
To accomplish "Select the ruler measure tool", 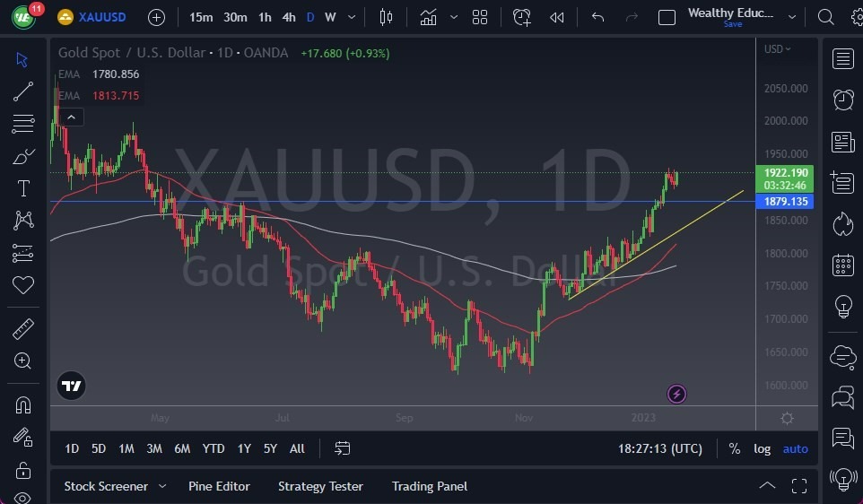I will [x=23, y=329].
